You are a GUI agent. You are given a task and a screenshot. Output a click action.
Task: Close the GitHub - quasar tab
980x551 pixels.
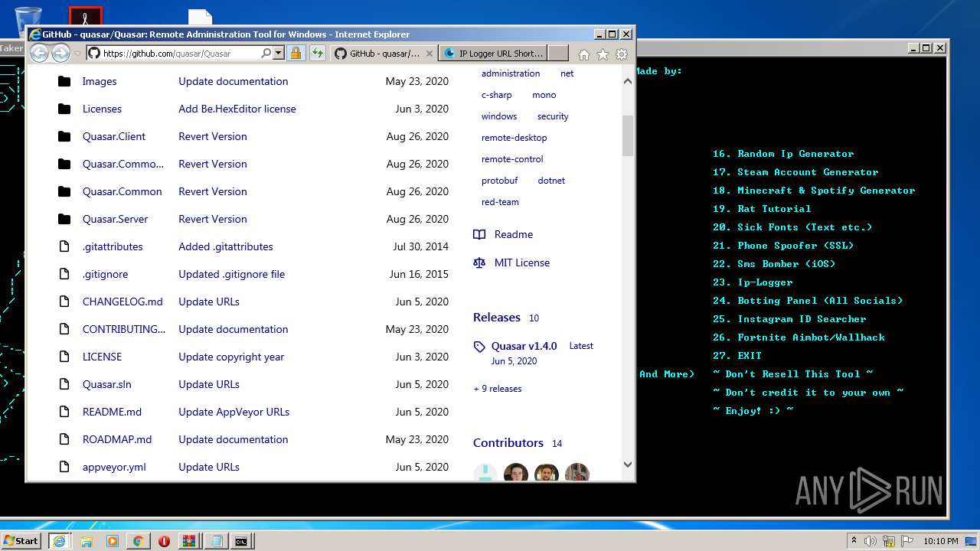point(429,54)
